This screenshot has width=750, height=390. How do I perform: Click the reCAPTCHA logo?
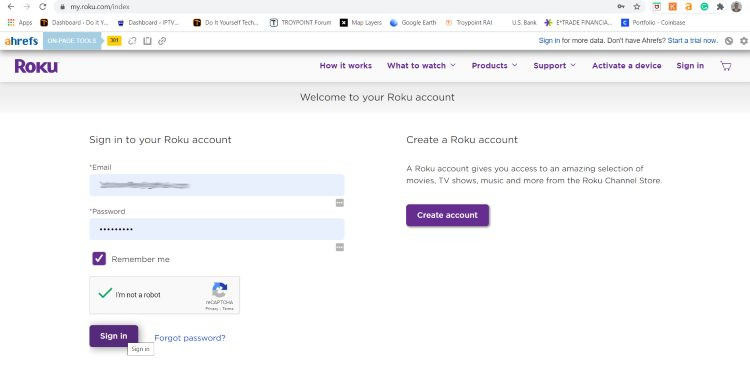[x=220, y=290]
